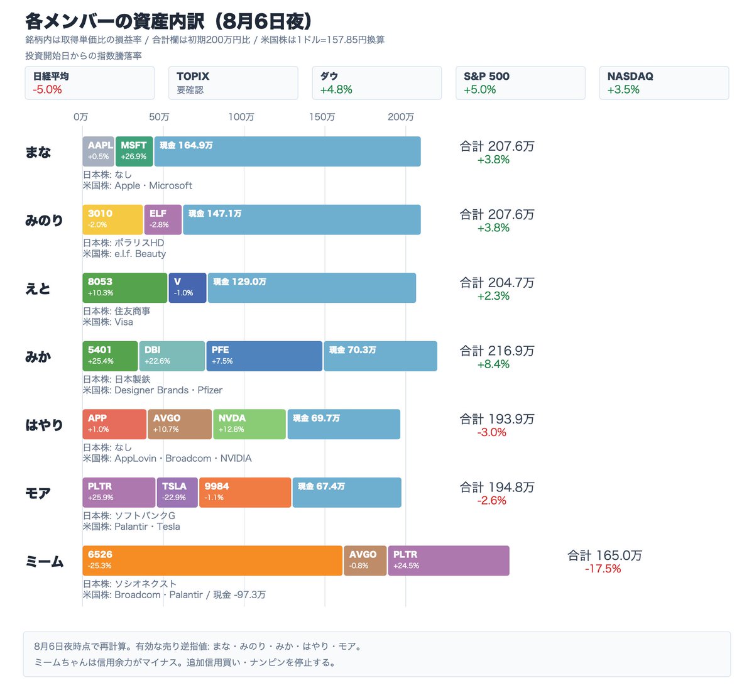754x700 pixels.
Task: Click 米国株: e.l.f. Beauty text
Action: (124, 254)
